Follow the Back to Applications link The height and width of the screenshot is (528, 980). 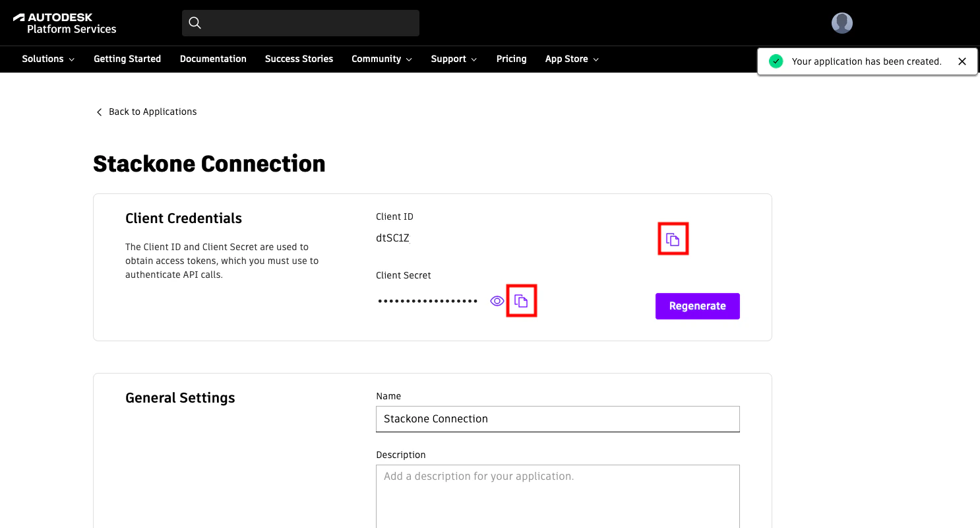tap(153, 112)
